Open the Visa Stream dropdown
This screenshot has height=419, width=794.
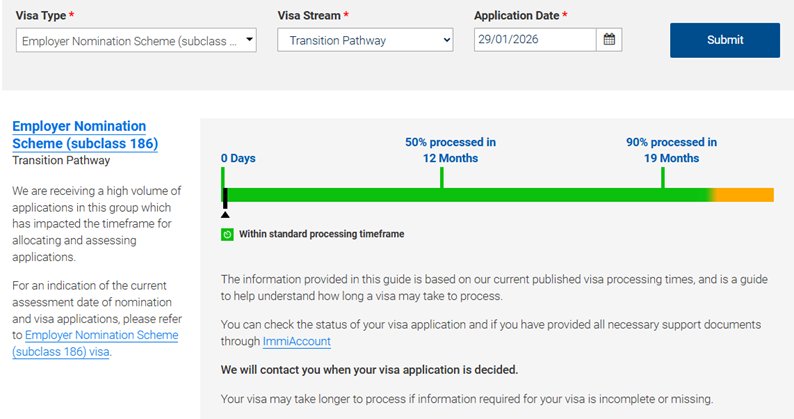click(x=365, y=40)
